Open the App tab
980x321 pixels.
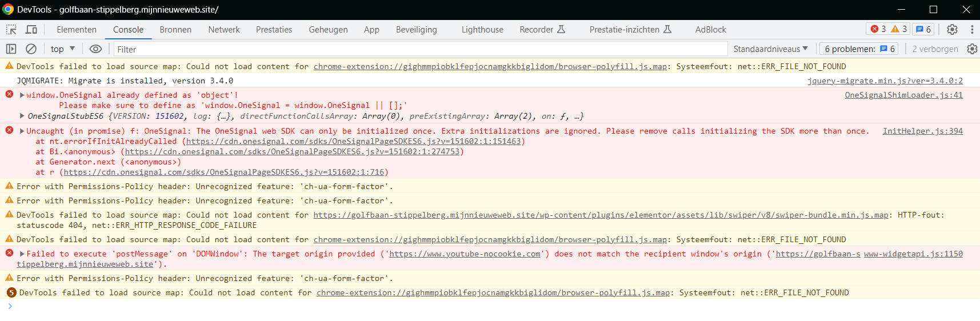(371, 30)
